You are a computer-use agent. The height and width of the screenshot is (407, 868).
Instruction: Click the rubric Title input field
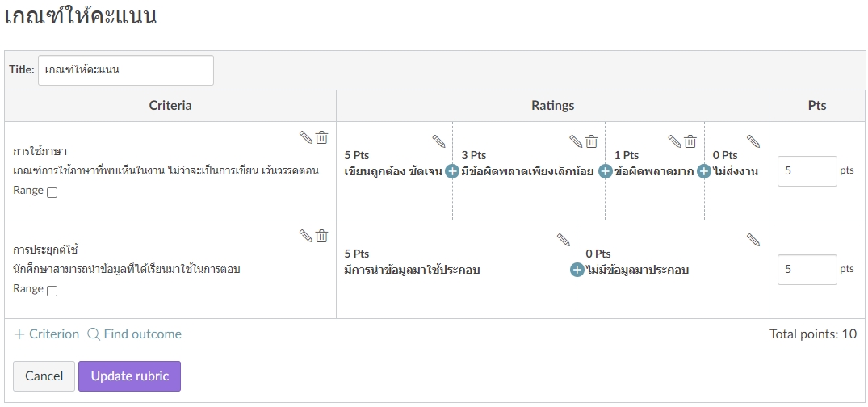125,70
